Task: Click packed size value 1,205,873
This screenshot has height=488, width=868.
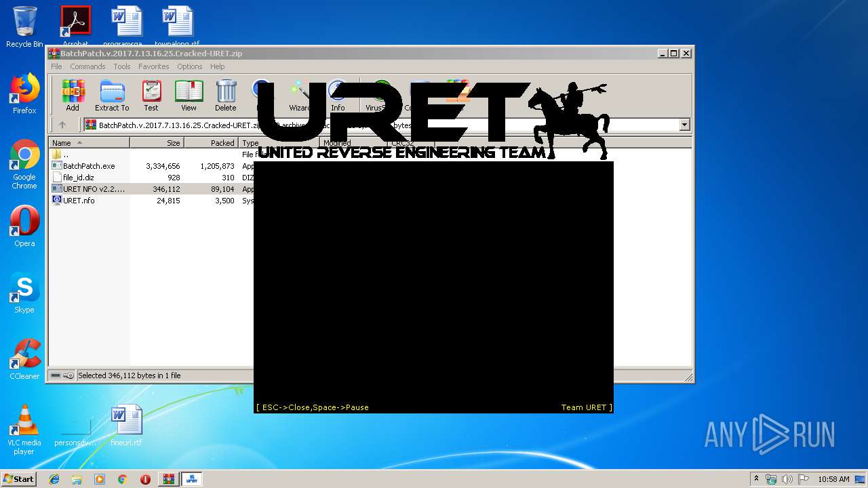Action: click(217, 166)
